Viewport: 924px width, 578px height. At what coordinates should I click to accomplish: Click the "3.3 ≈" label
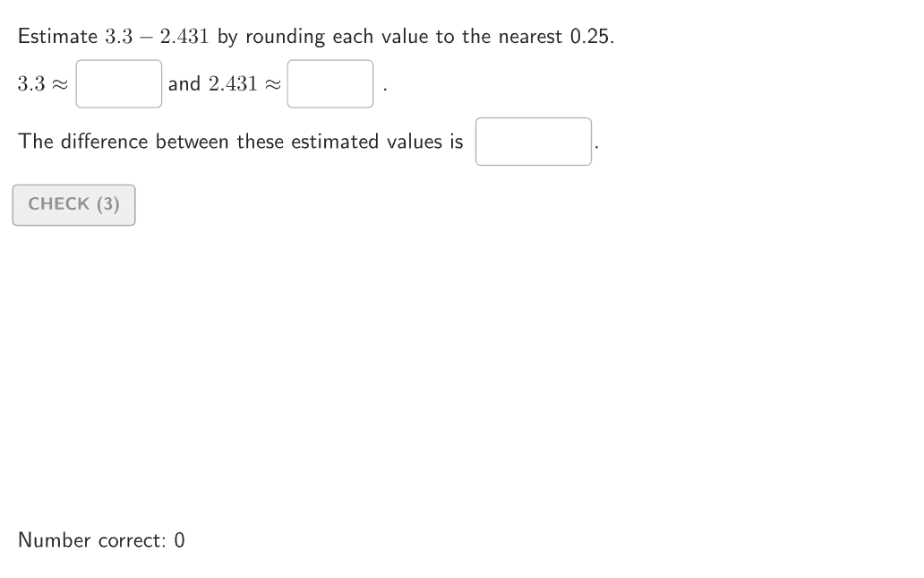(x=43, y=84)
